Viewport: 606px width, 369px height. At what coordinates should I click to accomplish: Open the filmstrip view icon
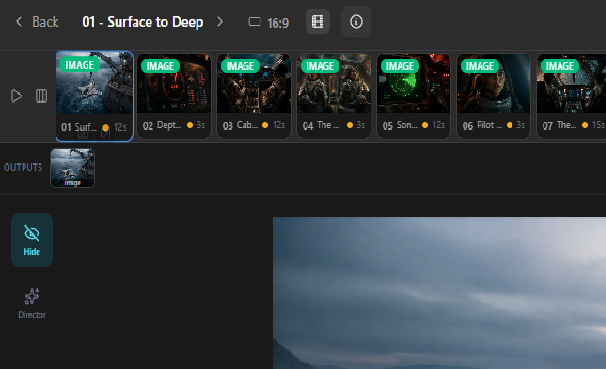(318, 22)
